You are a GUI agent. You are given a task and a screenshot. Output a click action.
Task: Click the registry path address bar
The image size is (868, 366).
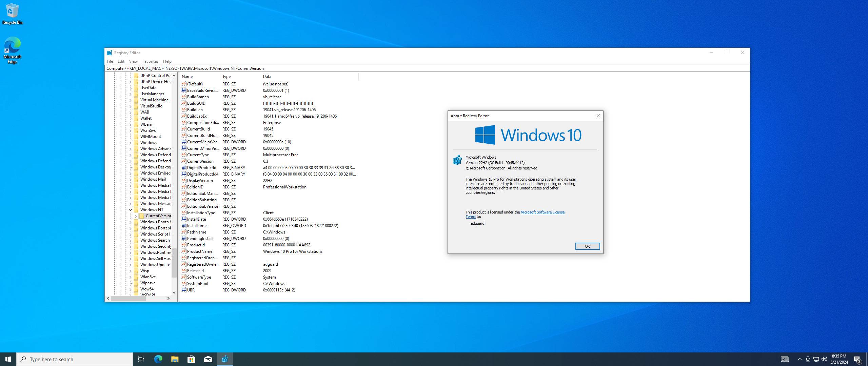click(x=407, y=68)
